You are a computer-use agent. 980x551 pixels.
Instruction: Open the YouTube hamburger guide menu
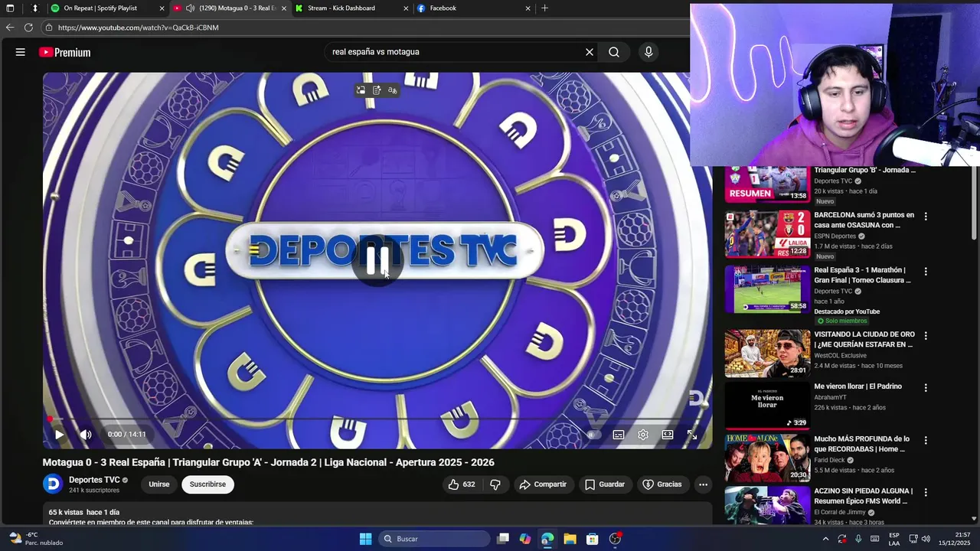click(x=21, y=52)
